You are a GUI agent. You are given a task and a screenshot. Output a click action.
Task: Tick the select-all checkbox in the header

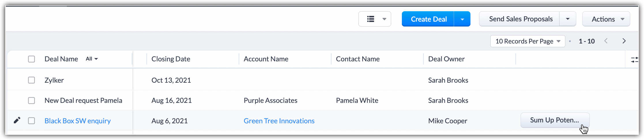pyautogui.click(x=31, y=59)
